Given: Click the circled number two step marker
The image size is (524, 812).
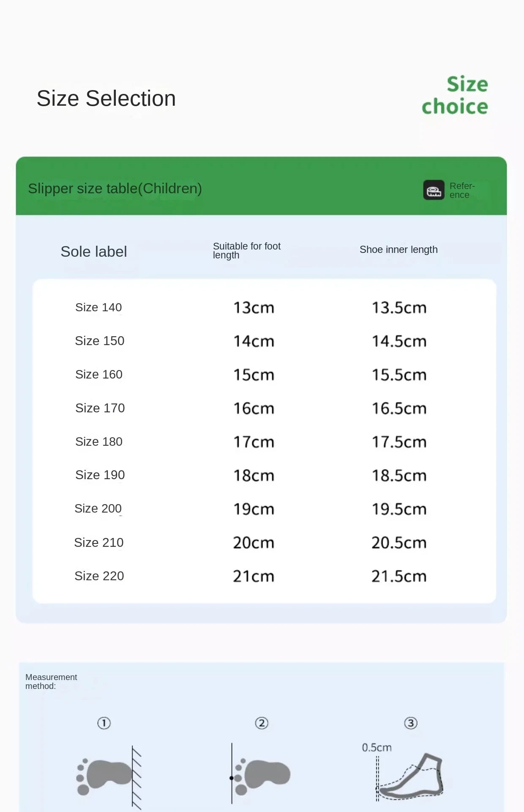Looking at the screenshot, I should 262,723.
